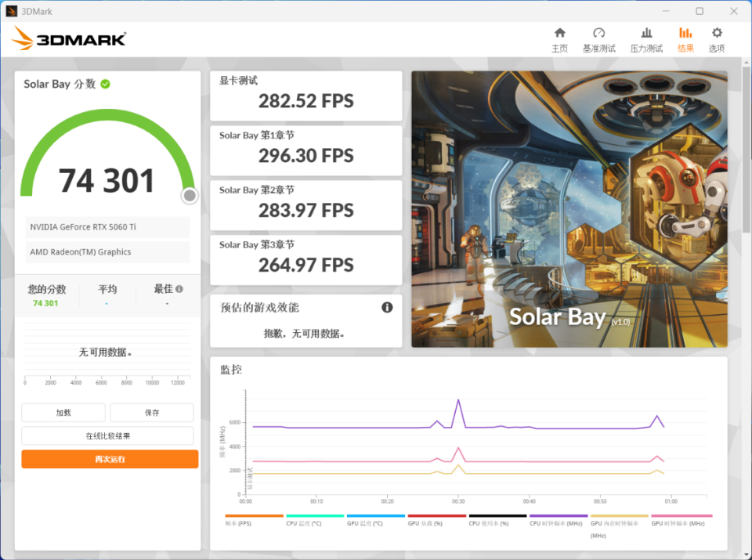Click Solar Bay 第1章节 296.30 FPS card

coord(306,150)
